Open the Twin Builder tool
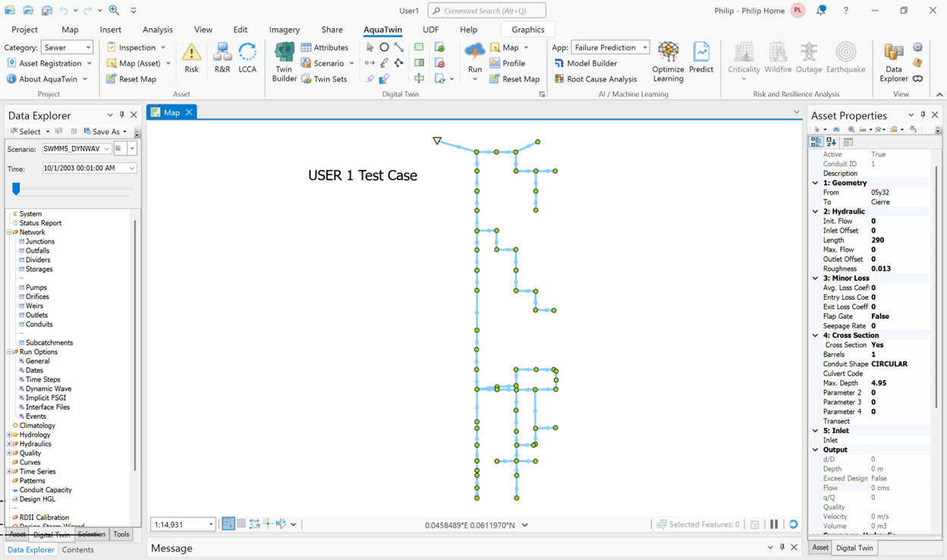The image size is (947, 560). click(x=285, y=61)
